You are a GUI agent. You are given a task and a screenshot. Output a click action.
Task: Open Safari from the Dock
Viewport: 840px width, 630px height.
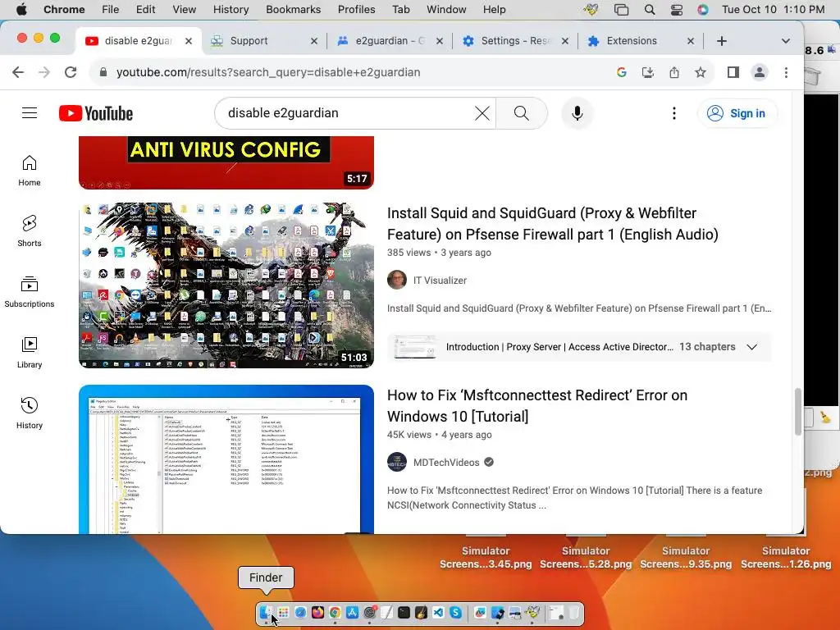click(x=300, y=612)
